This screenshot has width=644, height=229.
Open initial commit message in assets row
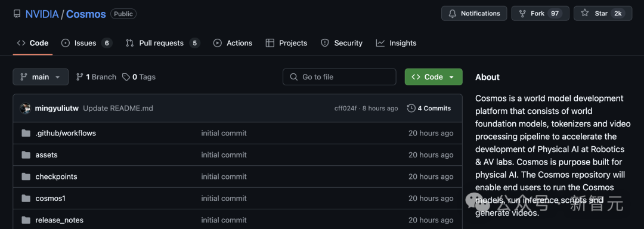(224, 154)
